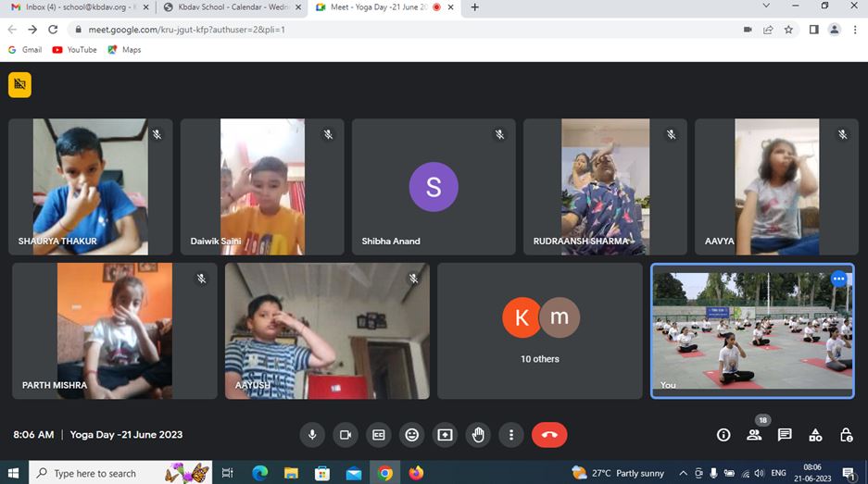Image resolution: width=868 pixels, height=484 pixels.
Task: Click the yellow Meet badge icon at top left
Action: 19,85
